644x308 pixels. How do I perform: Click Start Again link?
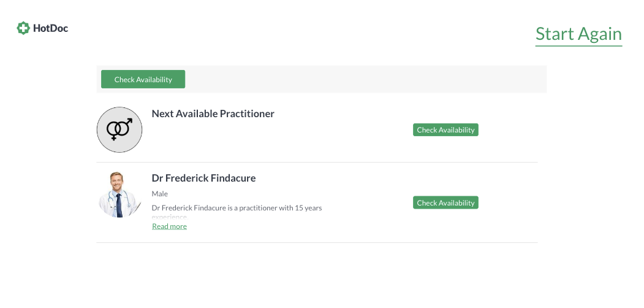coord(578,34)
